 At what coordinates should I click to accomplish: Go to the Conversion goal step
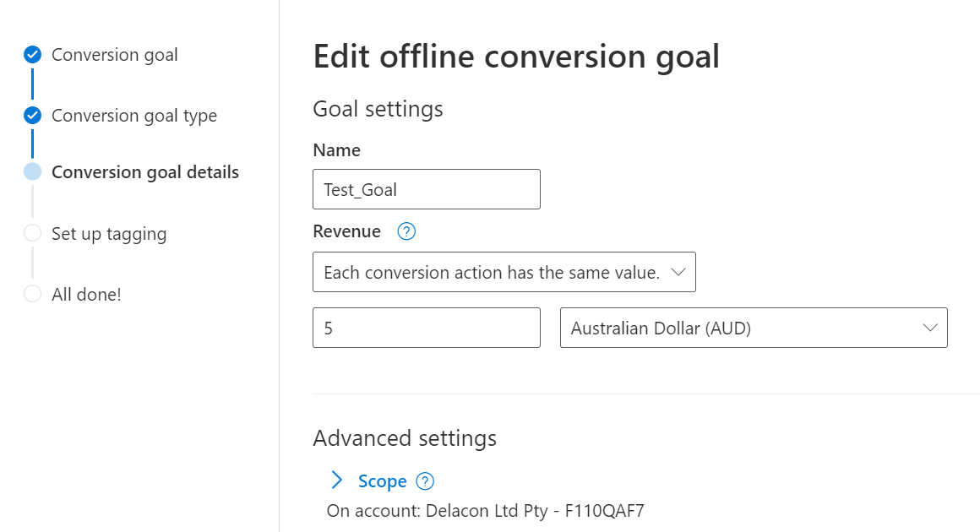[114, 55]
